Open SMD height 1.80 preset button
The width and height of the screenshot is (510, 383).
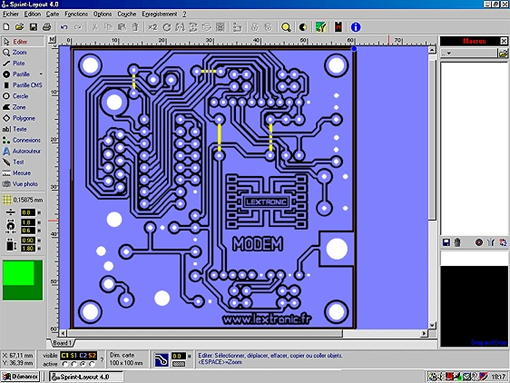click(x=39, y=248)
